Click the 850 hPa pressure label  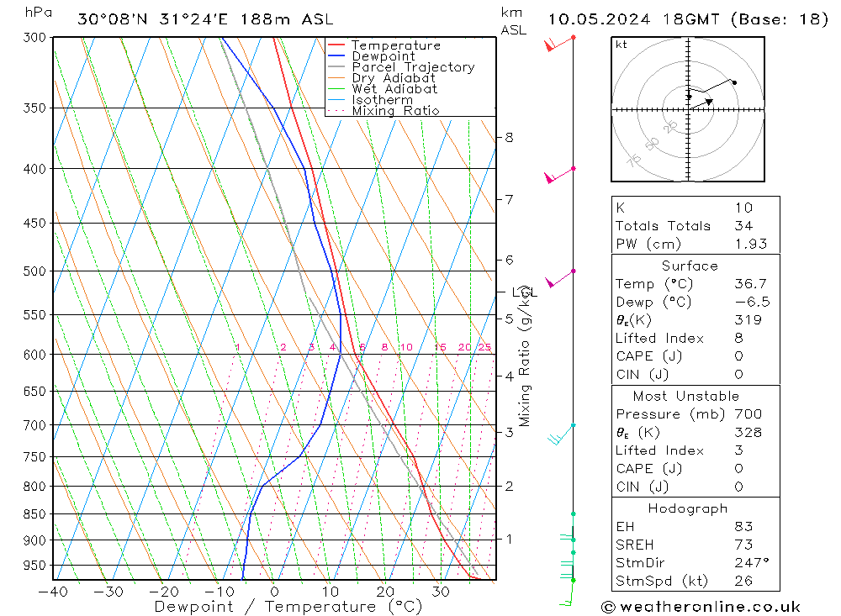tap(34, 514)
